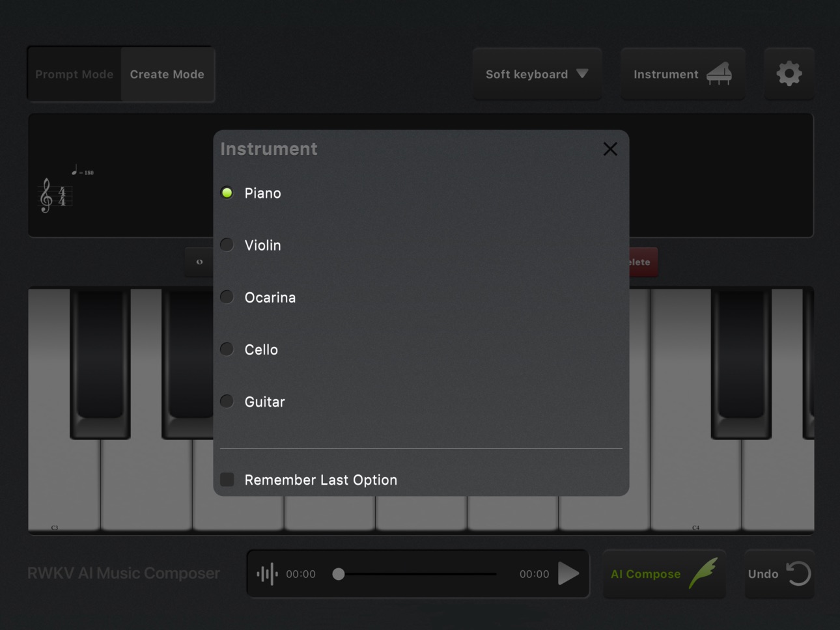
Task: Enable Remember Last Option checkbox
Action: tap(227, 480)
